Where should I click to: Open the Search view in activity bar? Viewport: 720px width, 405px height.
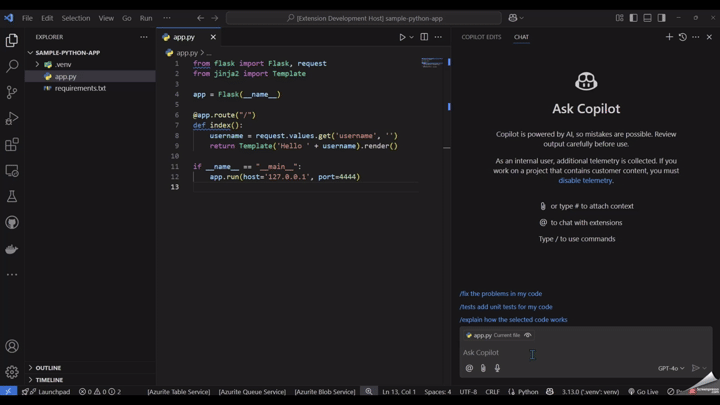click(x=12, y=66)
